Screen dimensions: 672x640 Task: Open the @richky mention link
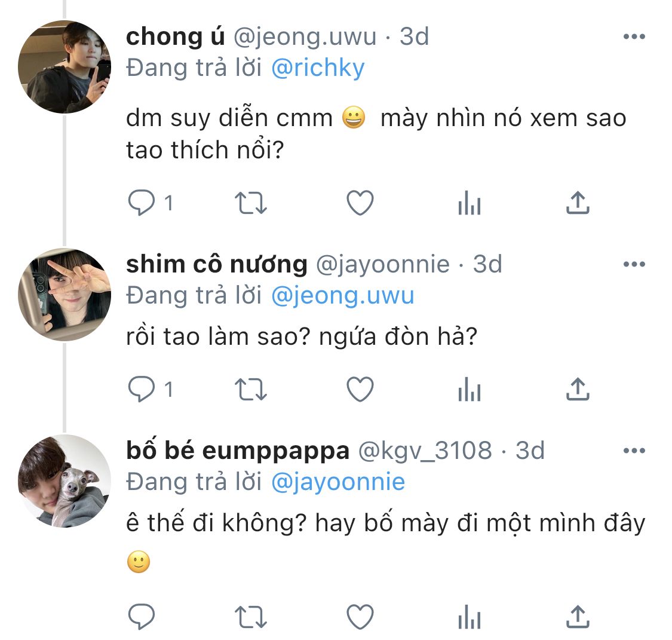point(317,69)
